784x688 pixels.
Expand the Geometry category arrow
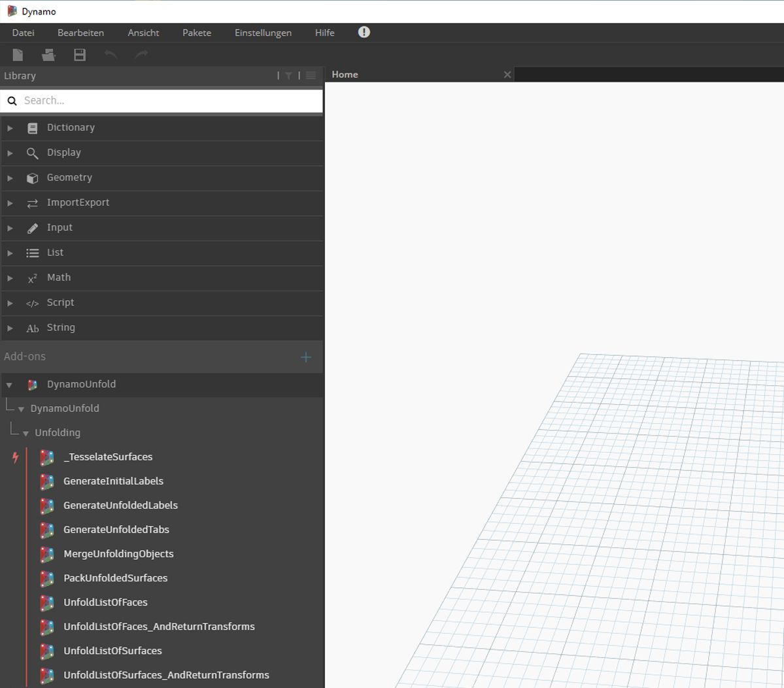click(10, 179)
